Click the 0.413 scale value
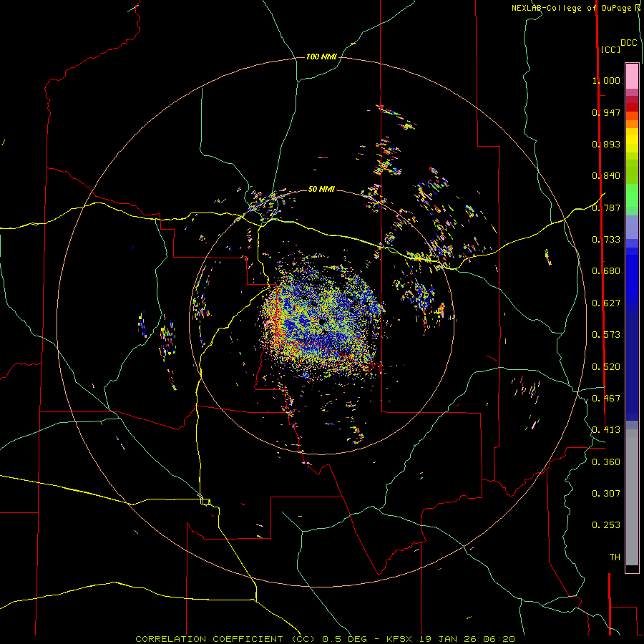This screenshot has width=644, height=644. coord(606,430)
